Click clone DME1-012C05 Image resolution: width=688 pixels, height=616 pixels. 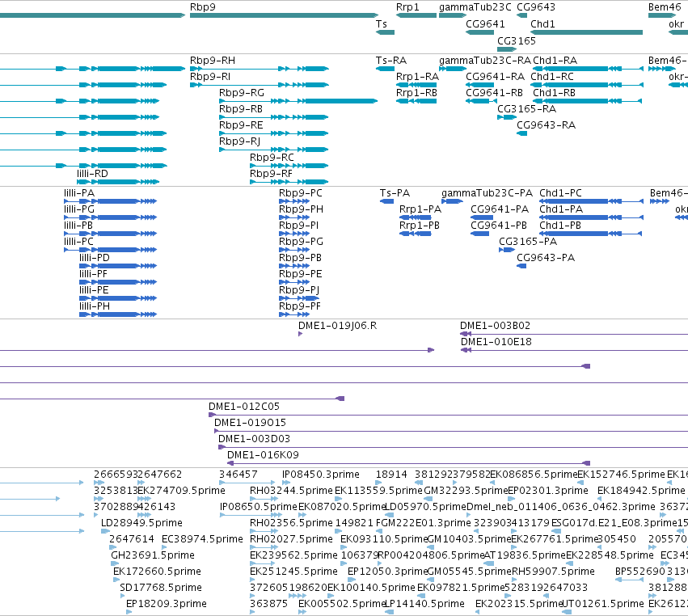[x=449, y=415]
